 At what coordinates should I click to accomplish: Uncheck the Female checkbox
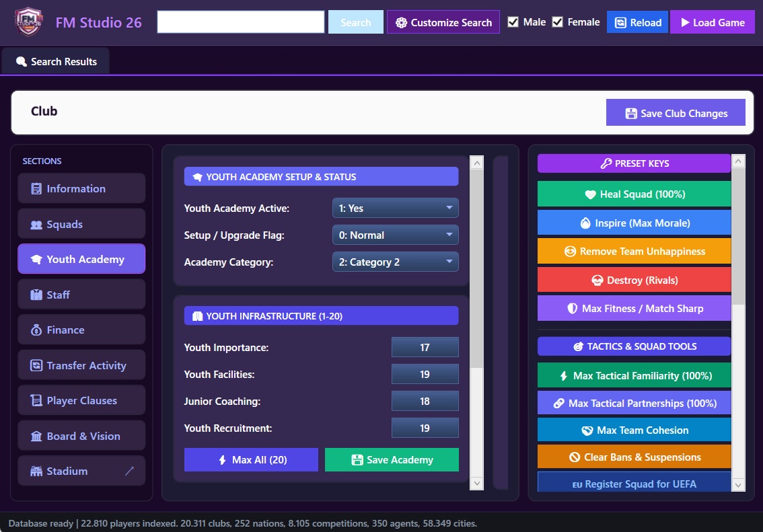coord(558,22)
